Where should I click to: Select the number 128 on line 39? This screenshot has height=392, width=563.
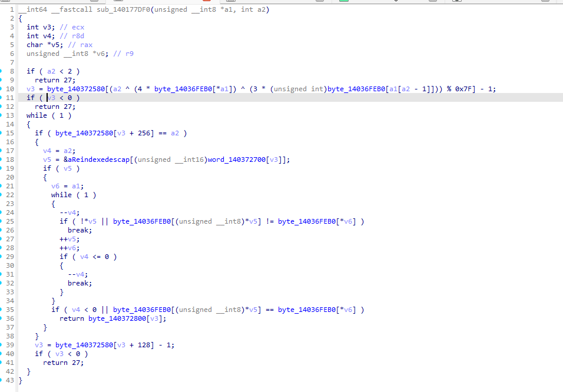[144, 345]
